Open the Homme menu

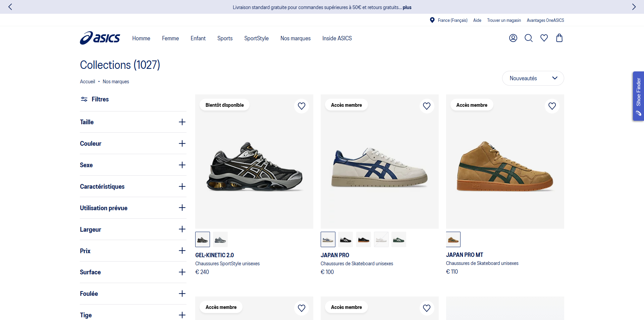141,38
